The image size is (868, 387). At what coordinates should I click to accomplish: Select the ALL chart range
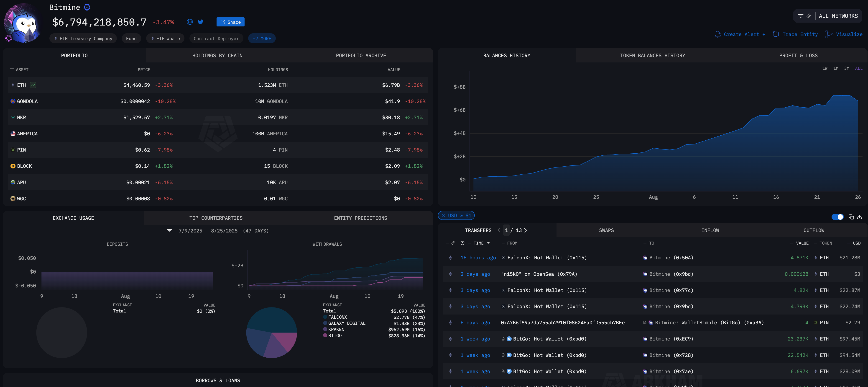[859, 69]
